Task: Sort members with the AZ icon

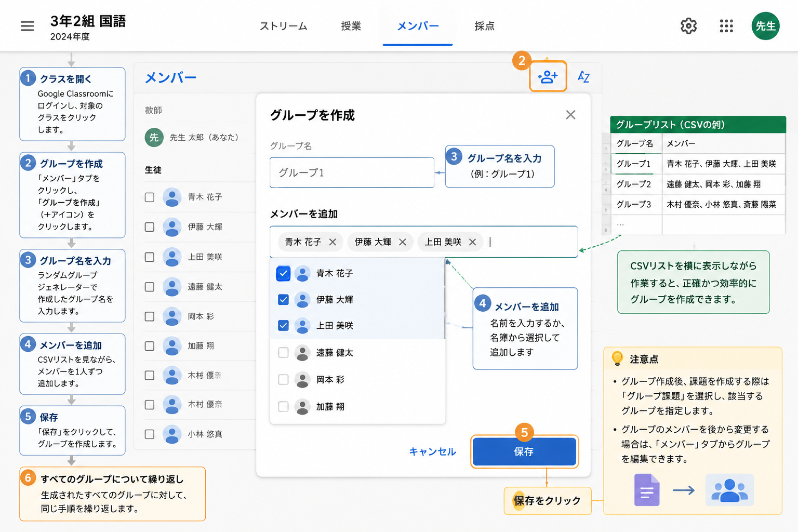Action: click(x=584, y=77)
